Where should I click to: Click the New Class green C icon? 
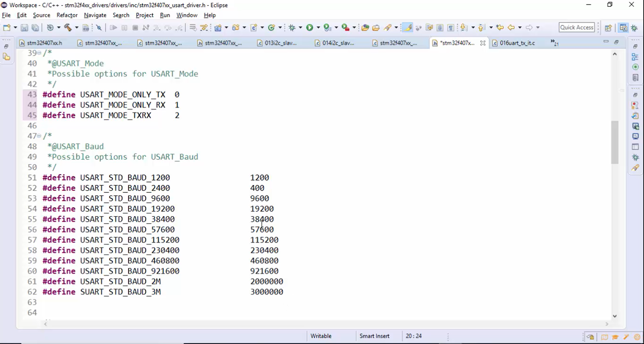pos(271,28)
